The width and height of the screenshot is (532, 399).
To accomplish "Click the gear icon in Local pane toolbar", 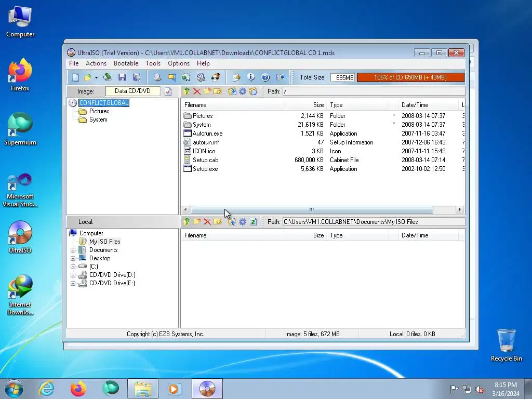I will pyautogui.click(x=243, y=222).
